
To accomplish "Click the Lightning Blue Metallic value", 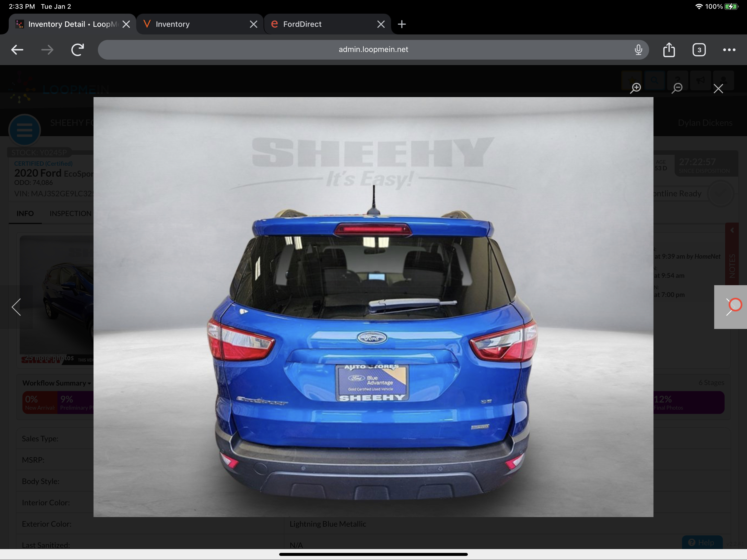I will point(328,524).
